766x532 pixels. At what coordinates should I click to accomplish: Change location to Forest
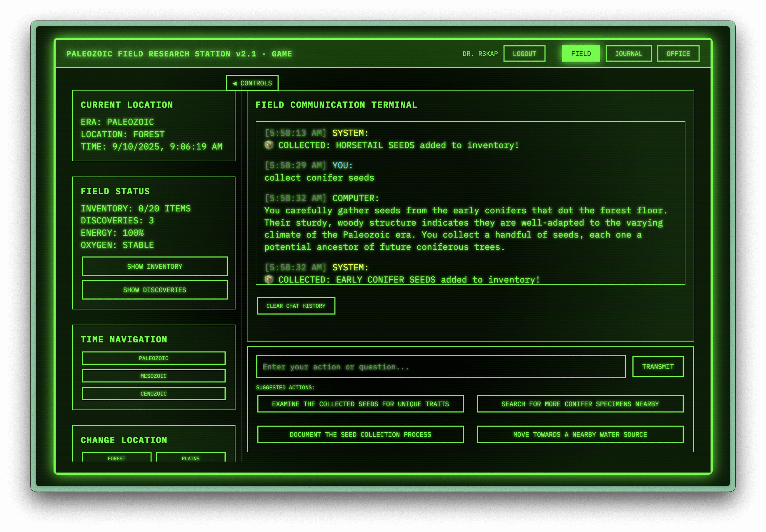(116, 458)
